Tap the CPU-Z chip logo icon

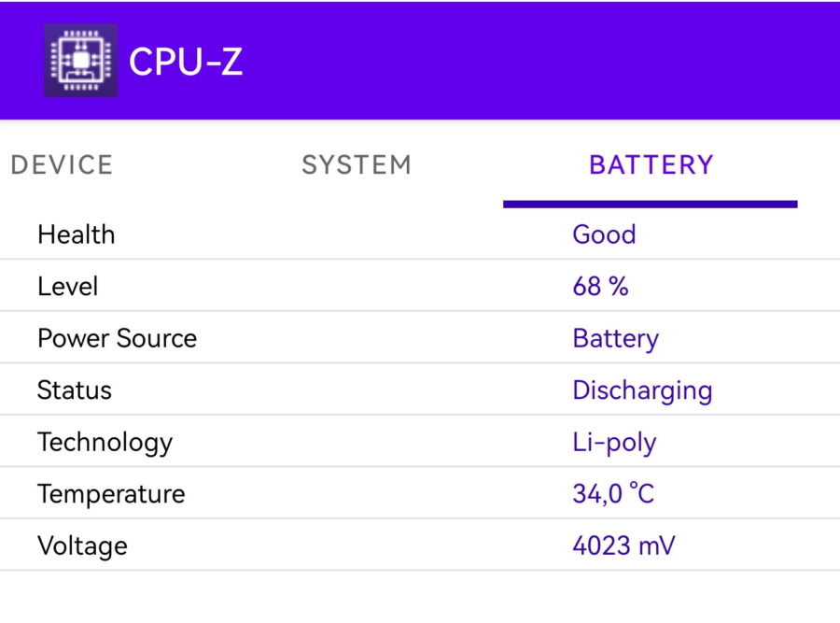[x=81, y=61]
